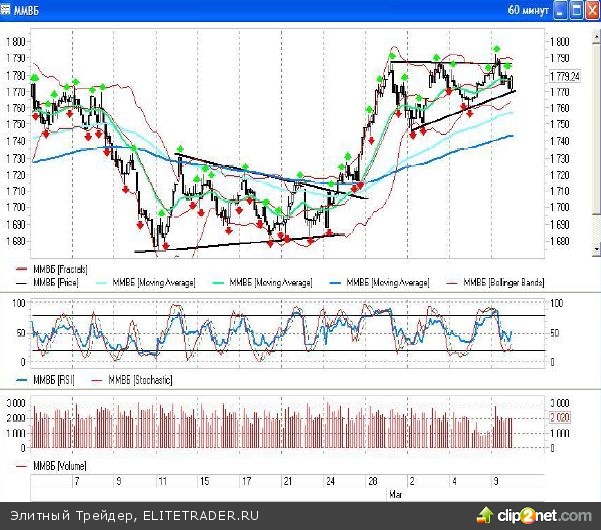This screenshot has width=601, height=530.
Task: Click the Volume legend entry
Action: (x=58, y=466)
